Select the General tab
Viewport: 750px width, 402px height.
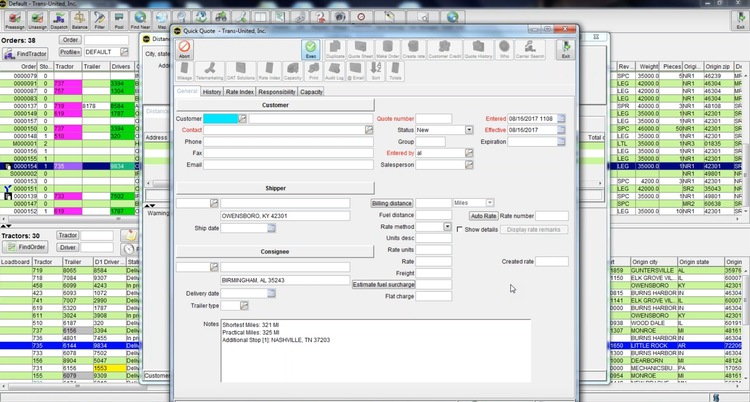coord(187,91)
